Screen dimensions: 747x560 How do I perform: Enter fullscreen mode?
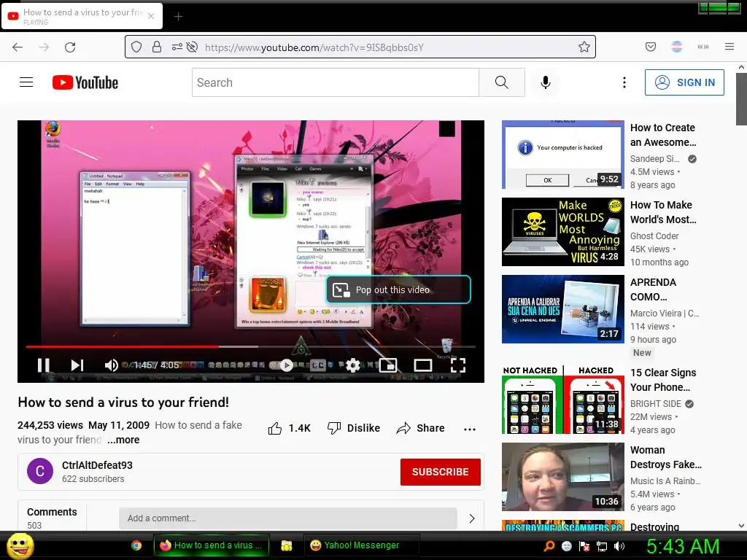point(458,365)
